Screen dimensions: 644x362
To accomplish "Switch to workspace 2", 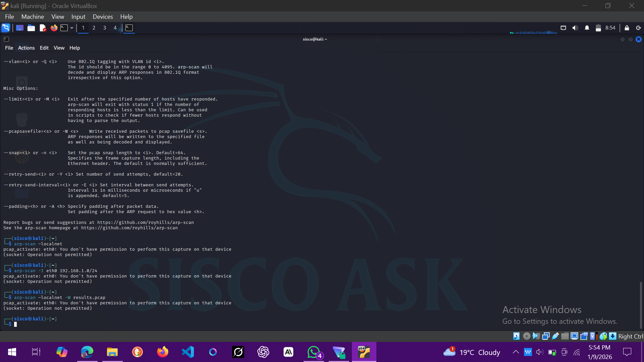I will [x=94, y=28].
